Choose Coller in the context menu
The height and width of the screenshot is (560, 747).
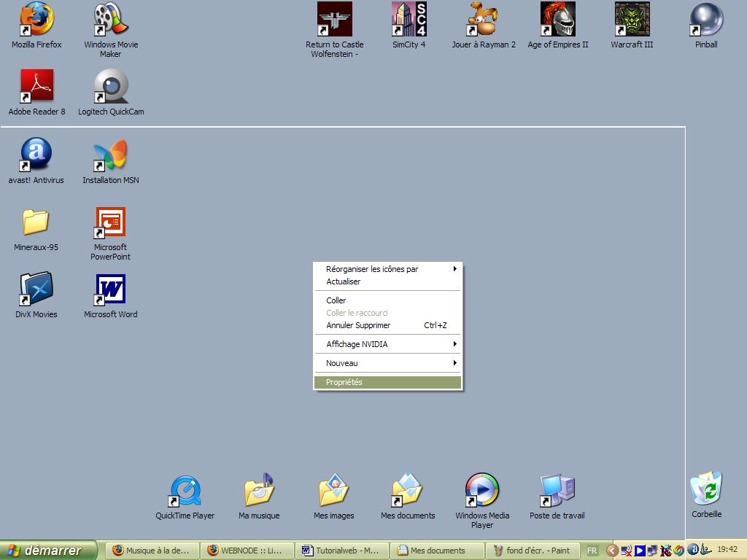[387, 300]
